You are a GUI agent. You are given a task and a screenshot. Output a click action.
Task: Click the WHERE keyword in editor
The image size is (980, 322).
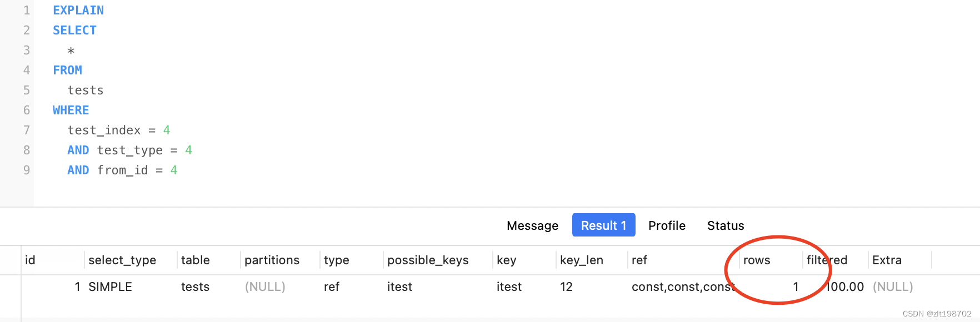coord(71,110)
